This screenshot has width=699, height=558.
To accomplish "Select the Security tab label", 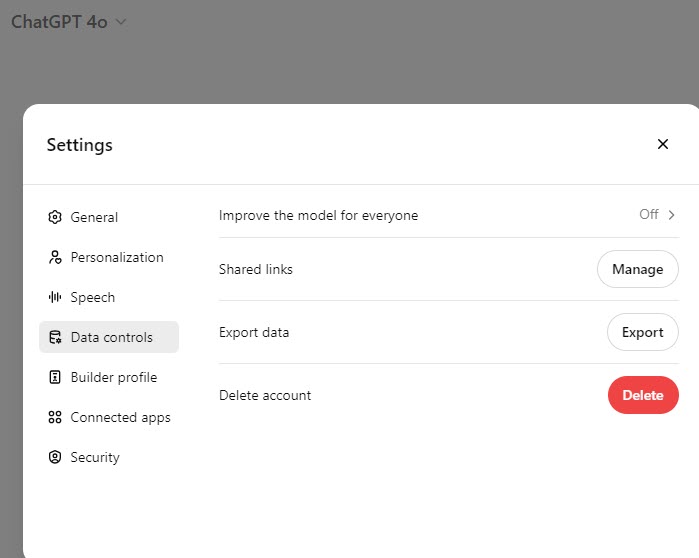I will click(95, 457).
